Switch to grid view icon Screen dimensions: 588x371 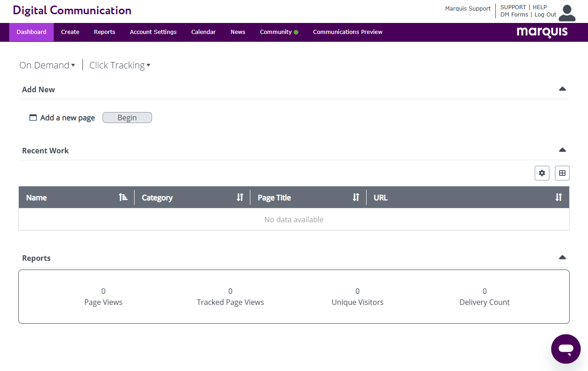pos(562,173)
